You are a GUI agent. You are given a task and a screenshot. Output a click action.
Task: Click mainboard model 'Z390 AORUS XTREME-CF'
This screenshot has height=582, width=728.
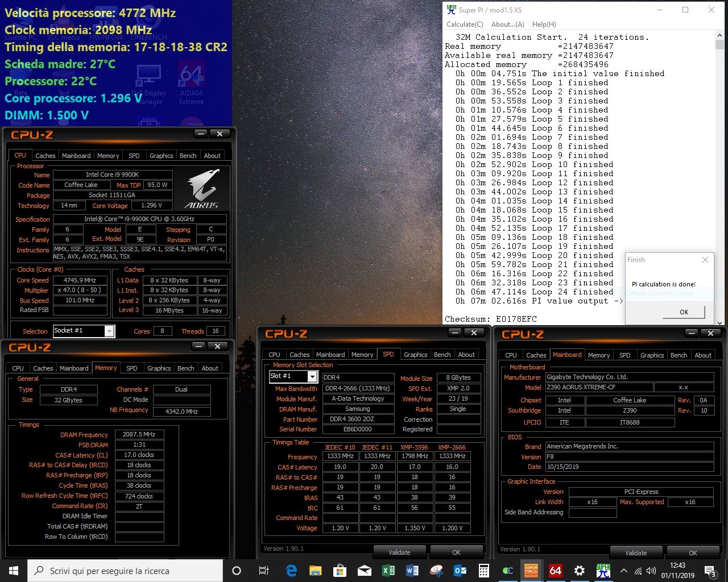(x=599, y=387)
